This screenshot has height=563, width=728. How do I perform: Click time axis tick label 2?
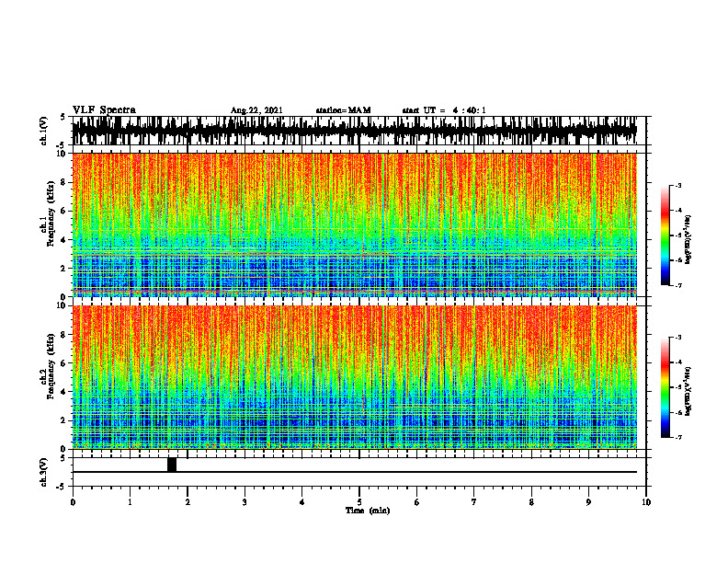coord(188,502)
